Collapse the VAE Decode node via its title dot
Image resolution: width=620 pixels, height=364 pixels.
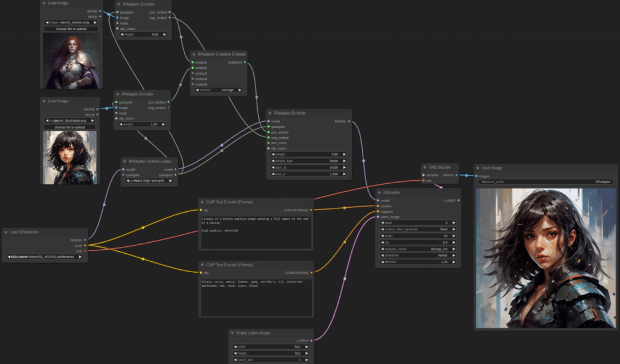point(425,168)
